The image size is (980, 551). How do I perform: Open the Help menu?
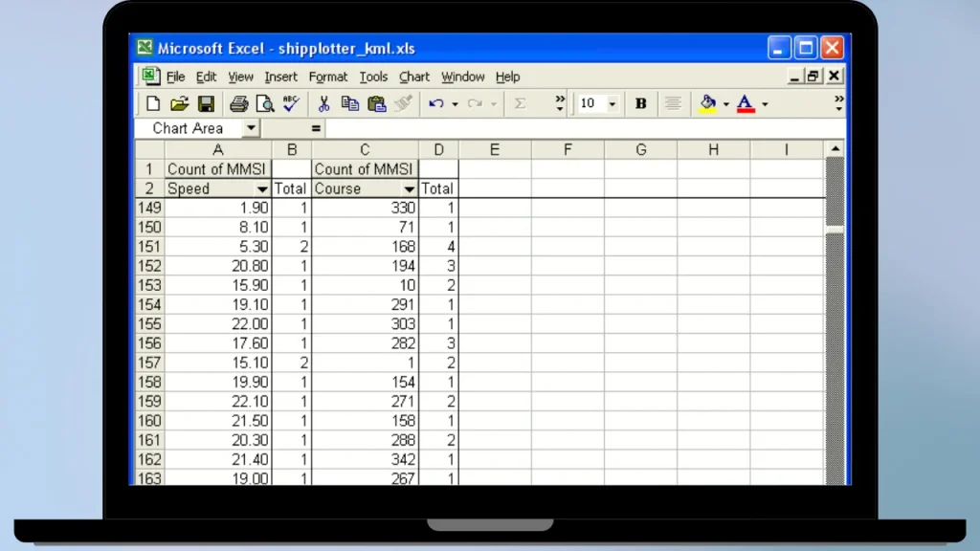coord(507,77)
